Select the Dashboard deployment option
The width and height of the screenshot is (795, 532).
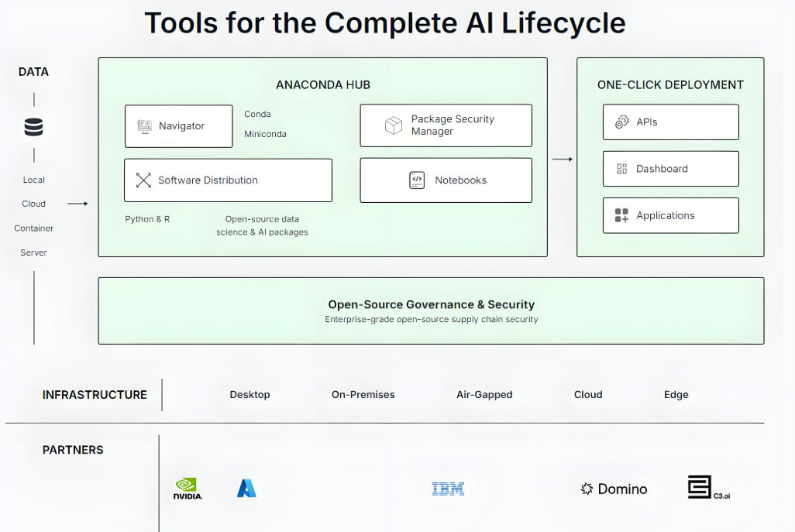coord(671,169)
